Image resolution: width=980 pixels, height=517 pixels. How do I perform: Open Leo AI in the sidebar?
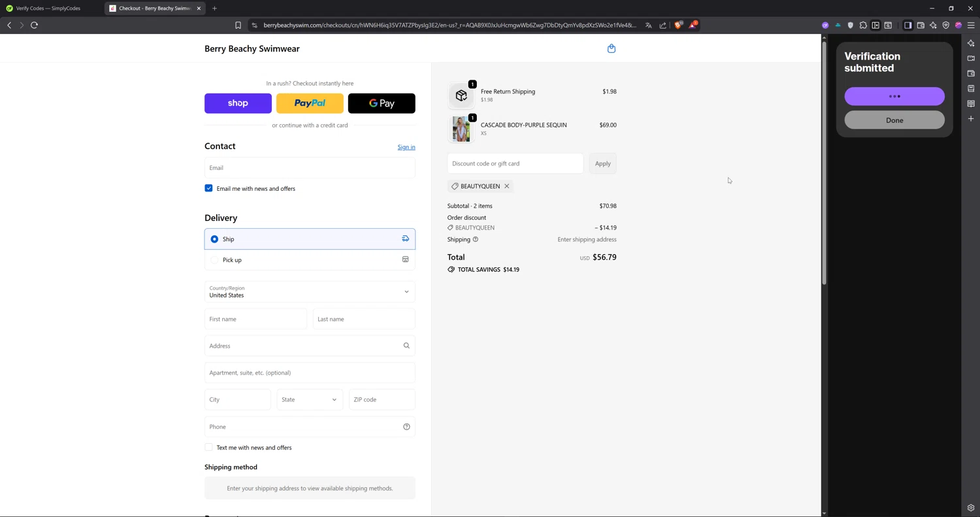[971, 43]
